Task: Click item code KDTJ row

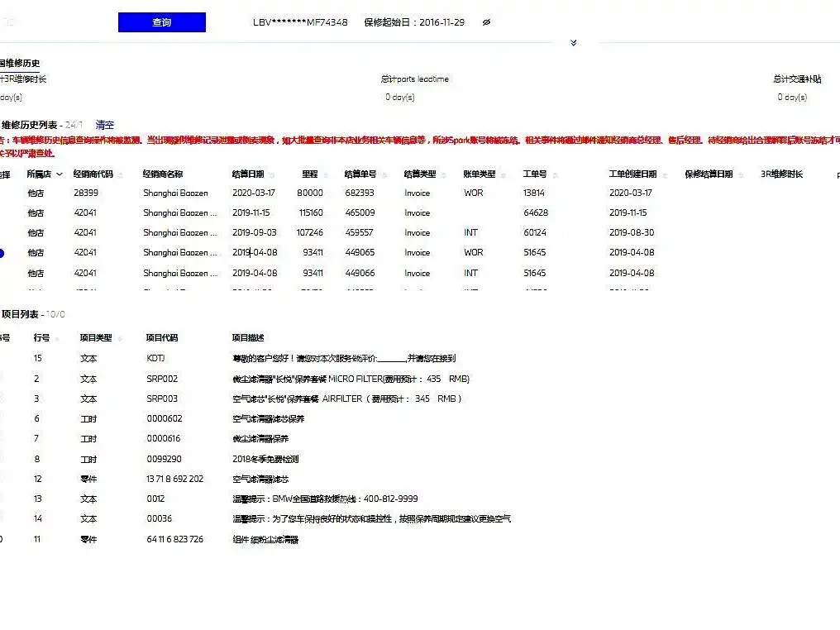Action: point(156,358)
